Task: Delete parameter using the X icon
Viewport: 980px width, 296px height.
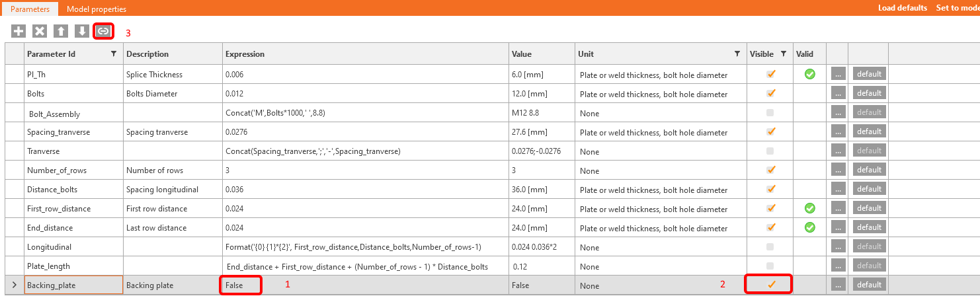Action: (x=40, y=31)
